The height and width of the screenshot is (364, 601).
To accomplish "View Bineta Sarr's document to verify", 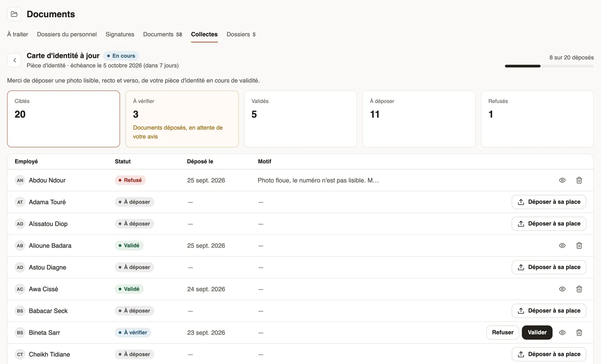I will point(562,332).
